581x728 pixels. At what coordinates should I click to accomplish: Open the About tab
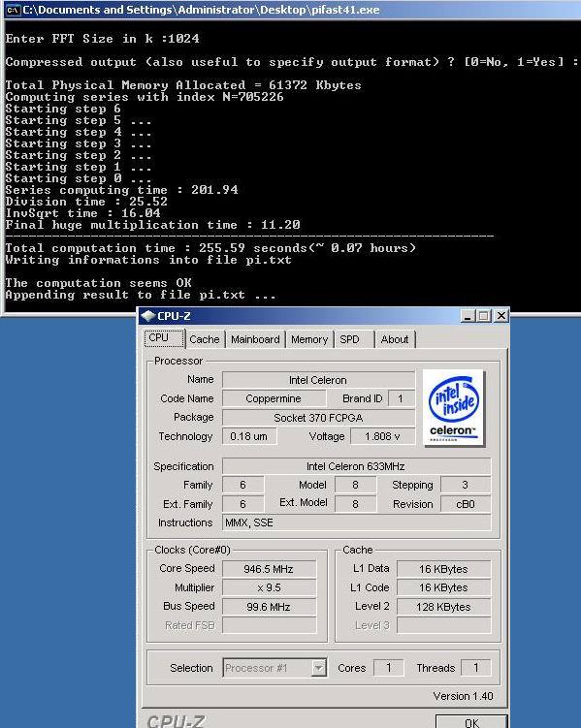(x=395, y=339)
